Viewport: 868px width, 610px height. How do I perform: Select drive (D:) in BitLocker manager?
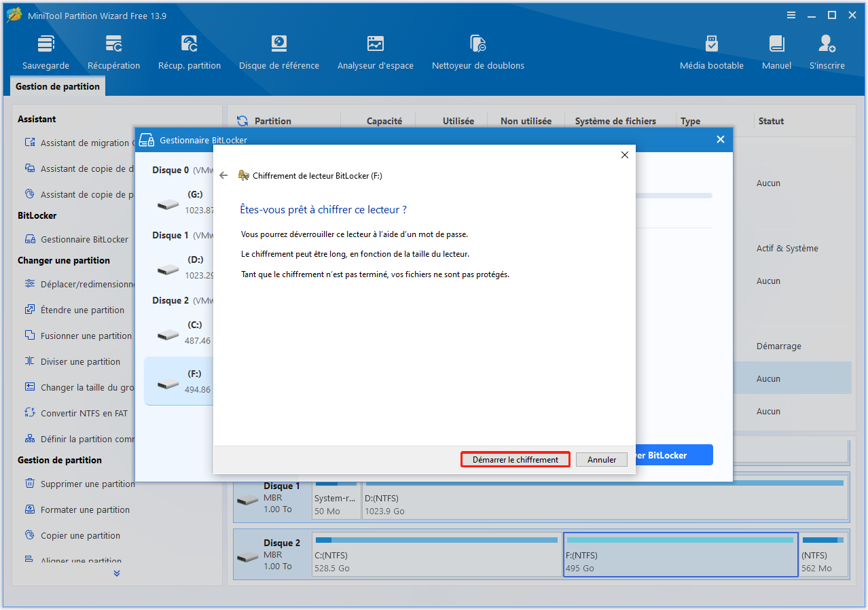178,267
